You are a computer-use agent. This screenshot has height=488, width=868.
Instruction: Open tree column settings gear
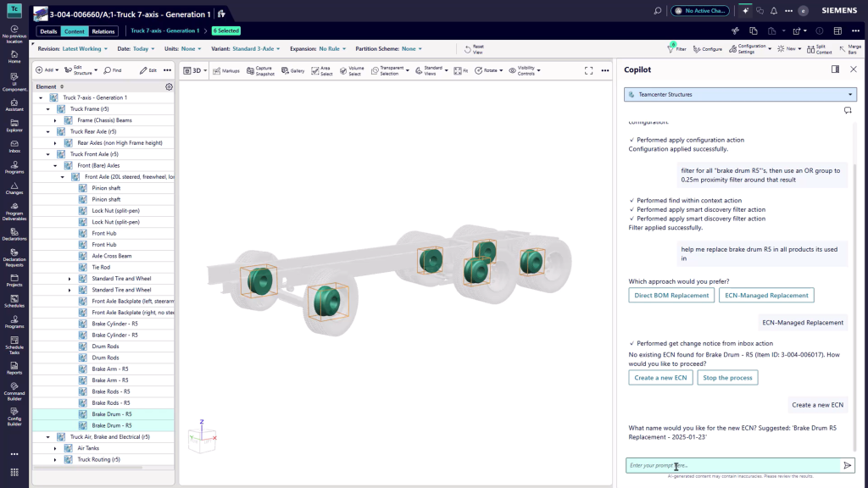pyautogui.click(x=169, y=87)
